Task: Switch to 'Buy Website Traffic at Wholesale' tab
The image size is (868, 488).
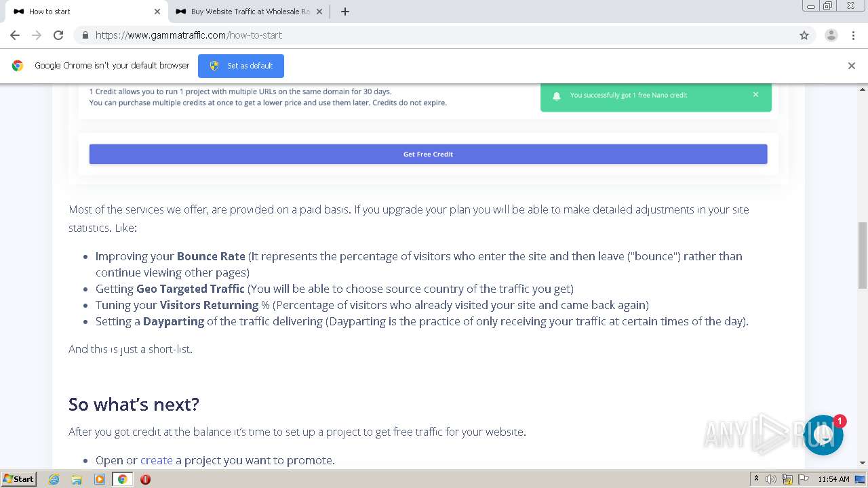Action: click(x=249, y=12)
